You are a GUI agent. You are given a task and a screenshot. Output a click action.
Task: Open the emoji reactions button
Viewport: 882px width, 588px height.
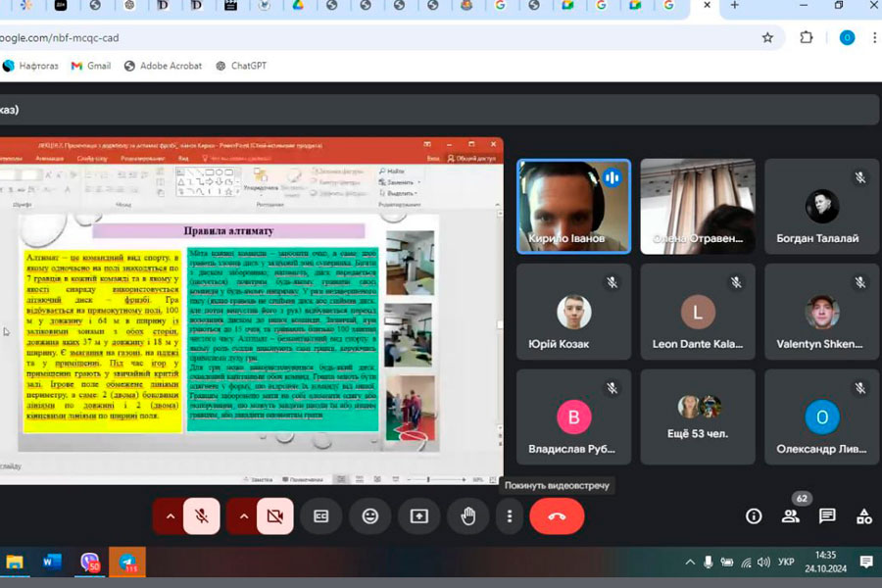click(x=370, y=516)
